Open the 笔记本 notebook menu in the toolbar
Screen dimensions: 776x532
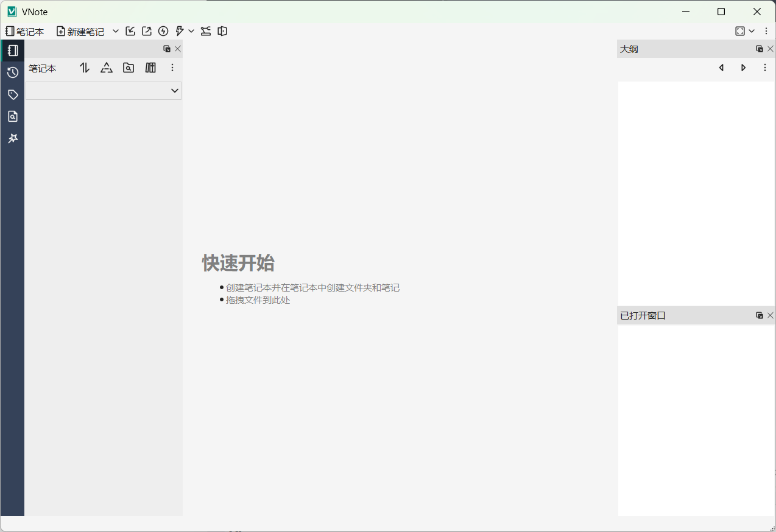(25, 31)
